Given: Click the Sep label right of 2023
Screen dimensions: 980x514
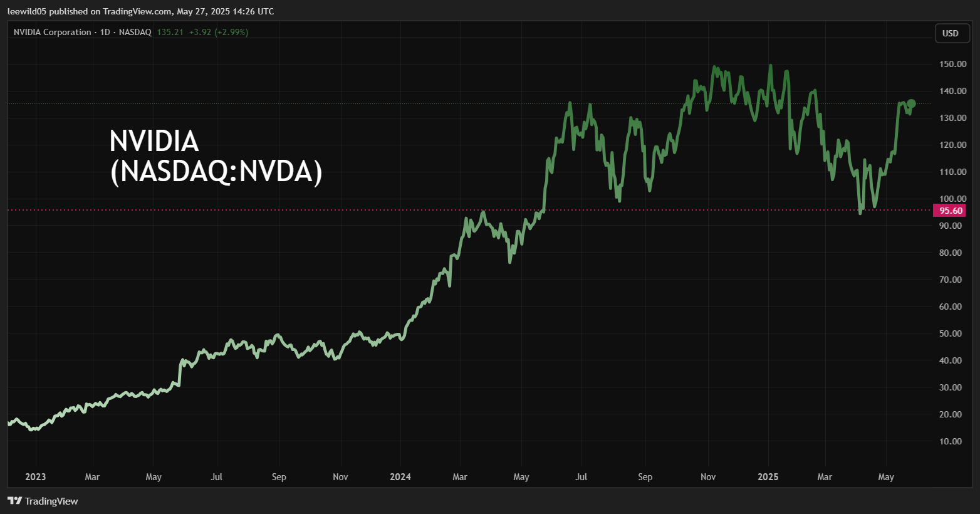Looking at the screenshot, I should (279, 477).
